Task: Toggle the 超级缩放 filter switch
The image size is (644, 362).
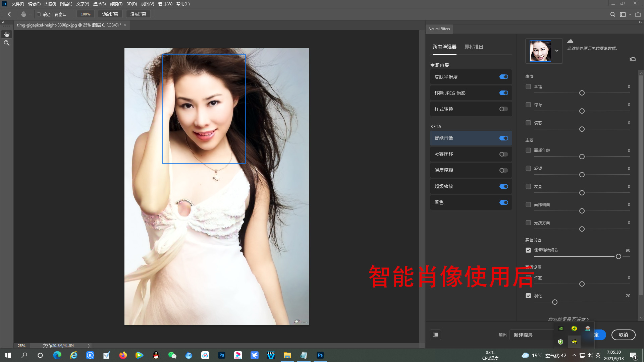Action: [x=503, y=186]
